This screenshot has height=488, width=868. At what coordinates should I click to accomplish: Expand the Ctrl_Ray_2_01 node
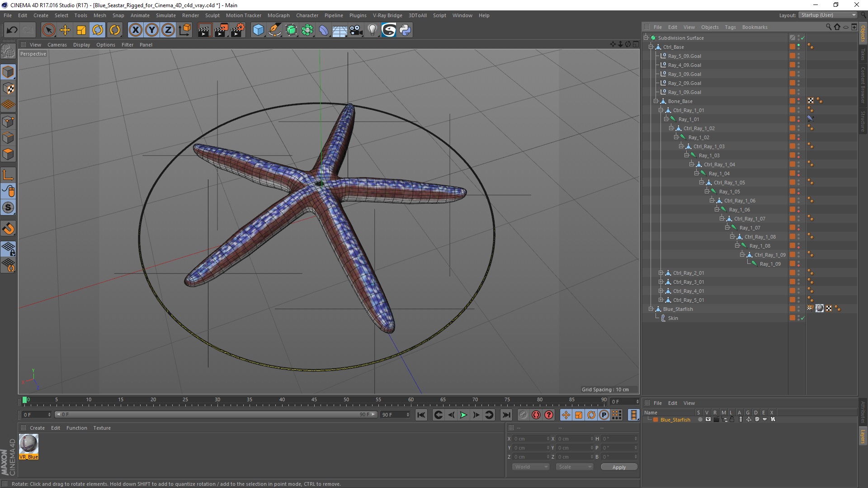pyautogui.click(x=661, y=273)
